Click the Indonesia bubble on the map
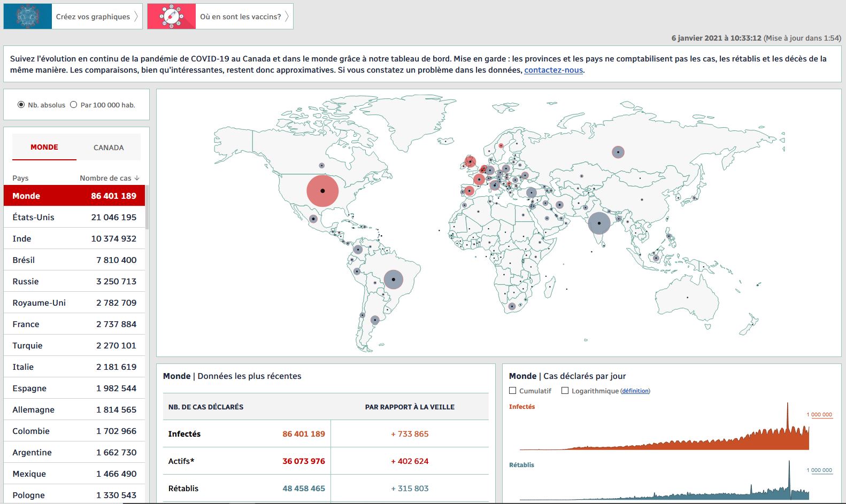This screenshot has width=846, height=504. [x=656, y=258]
